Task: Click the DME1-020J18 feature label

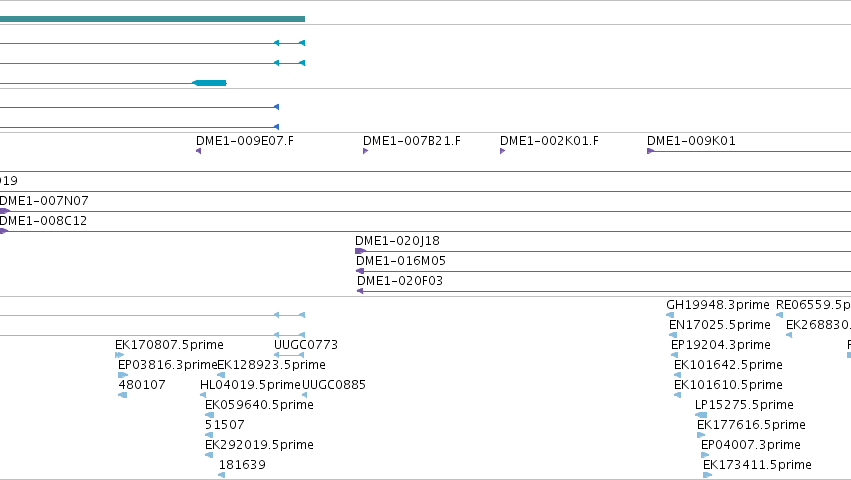Action: coord(397,241)
